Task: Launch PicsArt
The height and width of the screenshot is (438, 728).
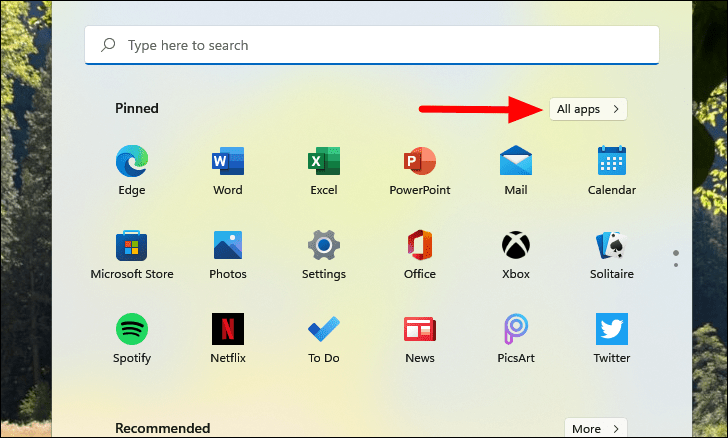Action: [x=516, y=338]
